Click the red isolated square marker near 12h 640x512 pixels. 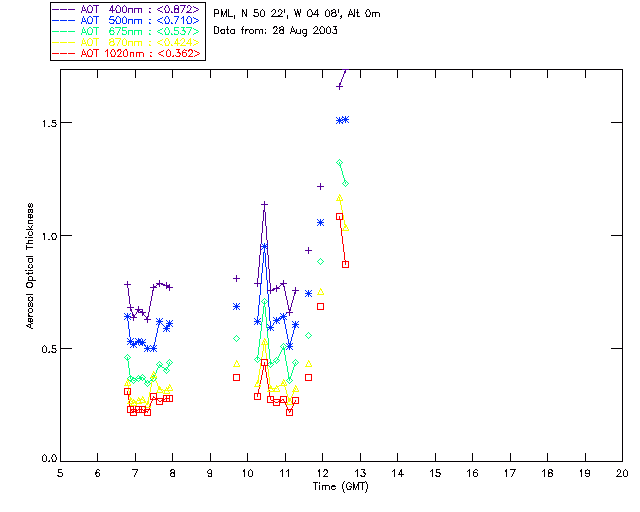coord(321,307)
